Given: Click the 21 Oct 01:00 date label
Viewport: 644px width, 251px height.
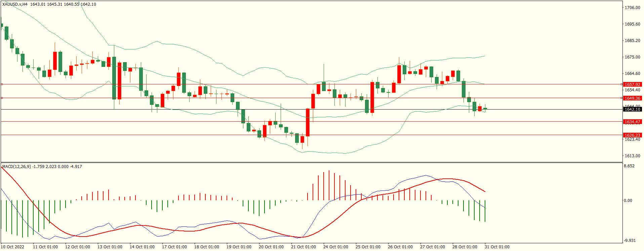Looking at the screenshot, I should pos(303,247).
